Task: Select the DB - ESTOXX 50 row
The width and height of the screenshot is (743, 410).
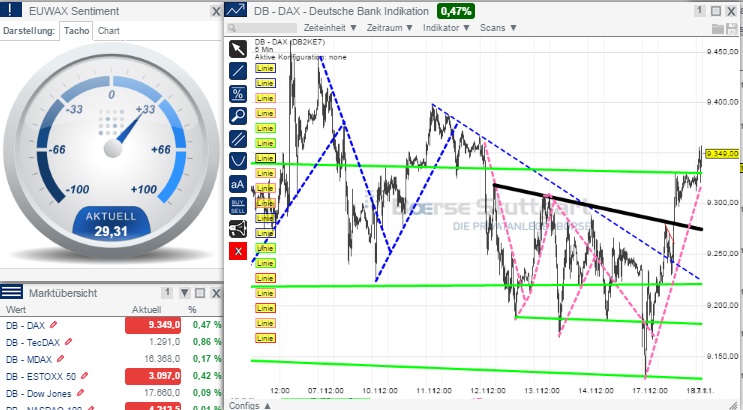Action: click(112, 376)
